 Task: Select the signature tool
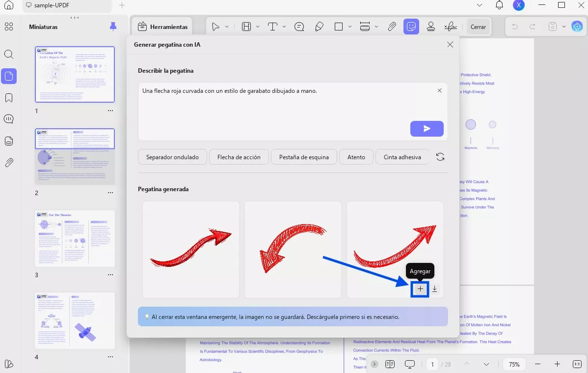[x=451, y=27]
